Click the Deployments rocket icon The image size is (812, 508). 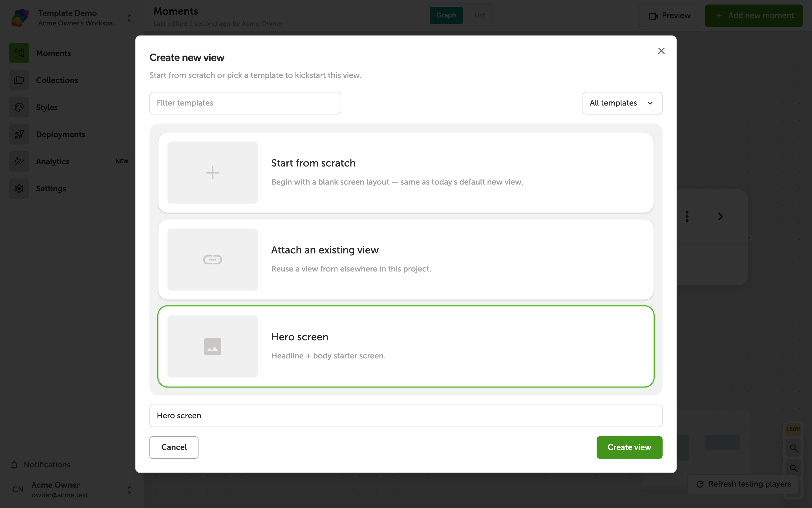click(19, 134)
